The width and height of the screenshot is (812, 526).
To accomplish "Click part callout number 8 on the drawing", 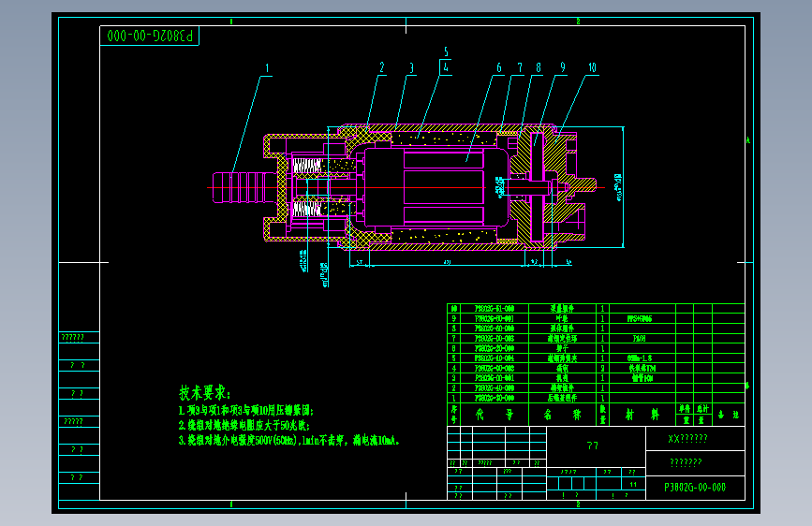I will click(539, 67).
